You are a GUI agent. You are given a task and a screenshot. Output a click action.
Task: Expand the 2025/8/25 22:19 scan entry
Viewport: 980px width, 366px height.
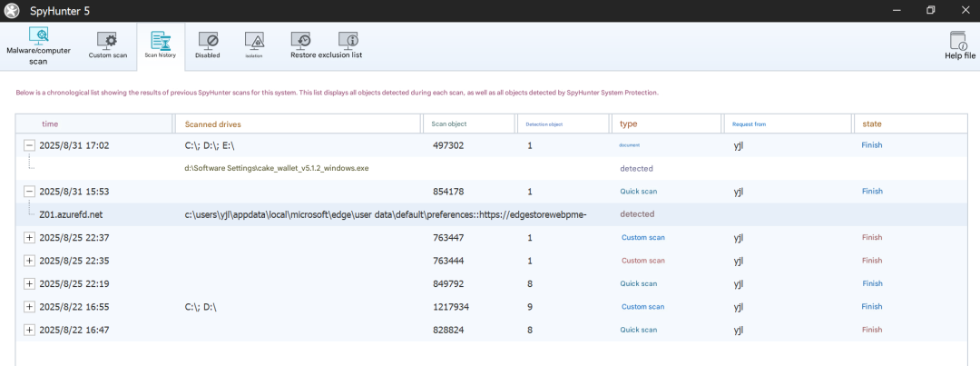[x=29, y=284]
